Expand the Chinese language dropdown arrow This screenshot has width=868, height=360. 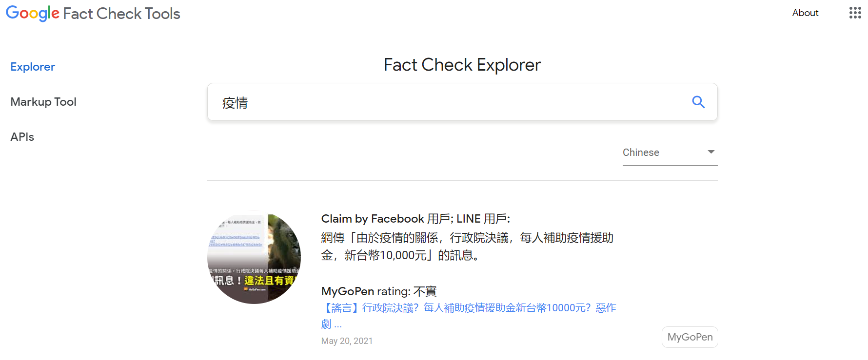(711, 152)
